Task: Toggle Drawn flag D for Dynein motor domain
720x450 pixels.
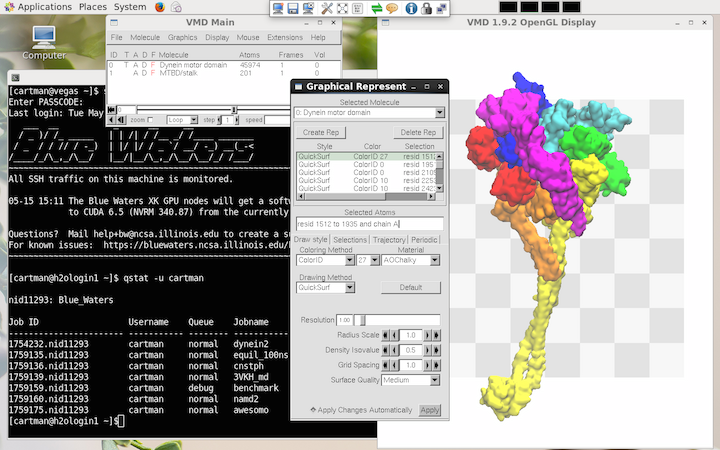Action: [x=144, y=65]
